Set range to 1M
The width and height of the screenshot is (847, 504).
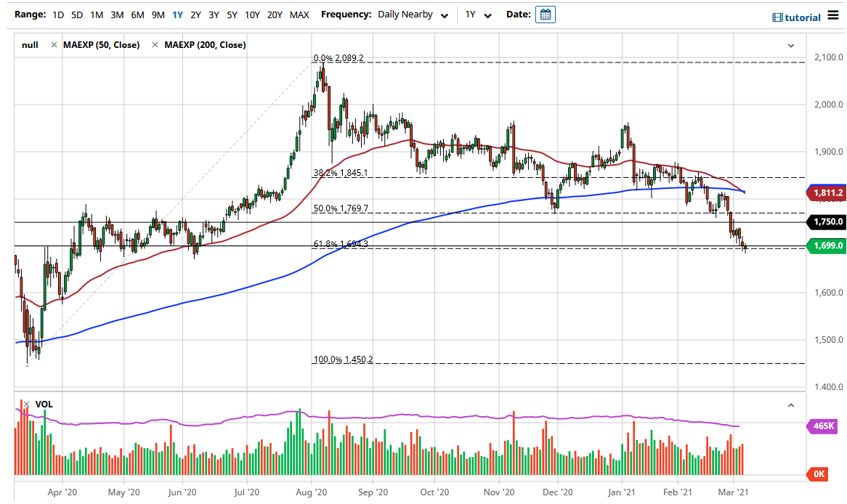point(97,15)
